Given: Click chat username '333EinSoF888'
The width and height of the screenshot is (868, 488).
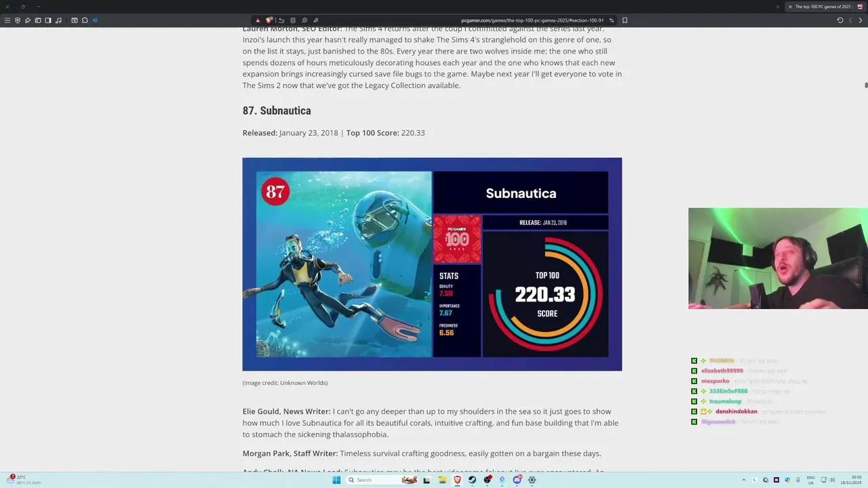Looking at the screenshot, I should pos(728,391).
